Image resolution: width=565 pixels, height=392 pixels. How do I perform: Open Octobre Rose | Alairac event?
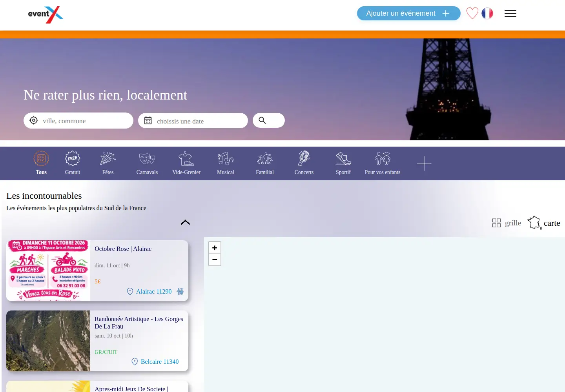(123, 249)
